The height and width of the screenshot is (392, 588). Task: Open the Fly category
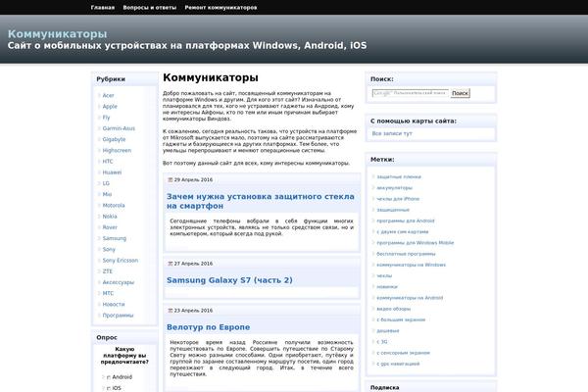106,118
